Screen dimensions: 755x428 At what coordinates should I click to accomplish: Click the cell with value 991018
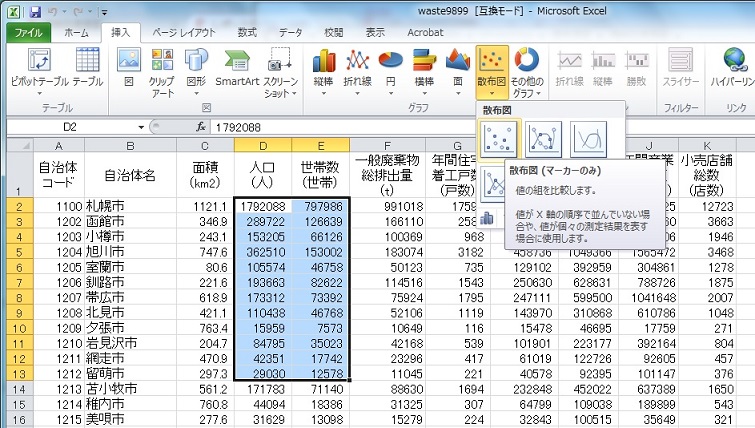click(388, 207)
